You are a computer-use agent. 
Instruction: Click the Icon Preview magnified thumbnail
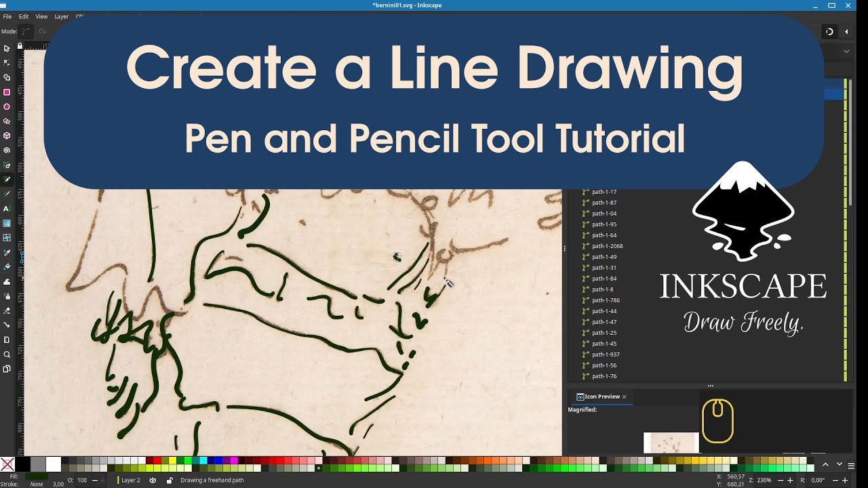click(671, 443)
